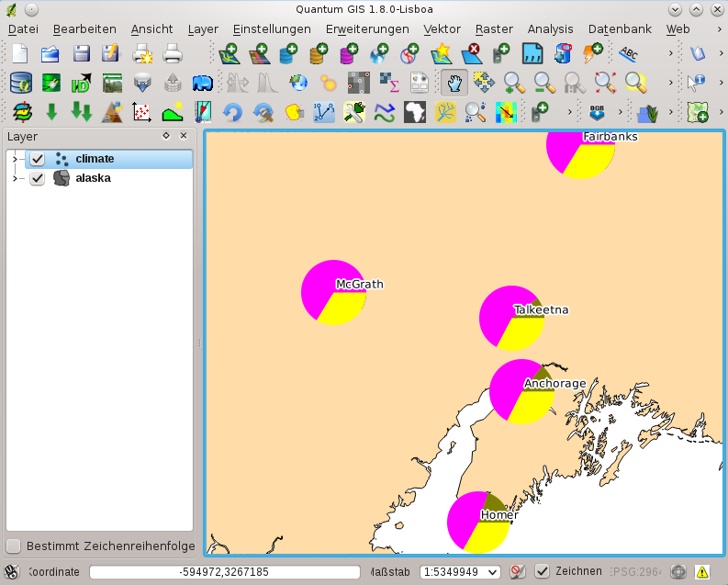Viewport: 728px width, 585px height.
Task: Expand toolbar overflow right of OGR icon
Action: point(620,112)
